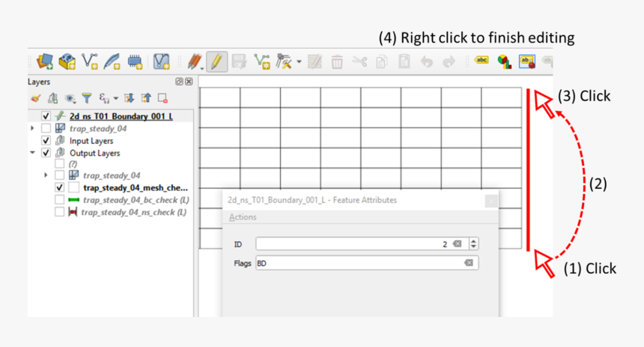Check trap_steady_04 checkbox under Output Layers
Screen dimensions: 644x347
point(60,175)
